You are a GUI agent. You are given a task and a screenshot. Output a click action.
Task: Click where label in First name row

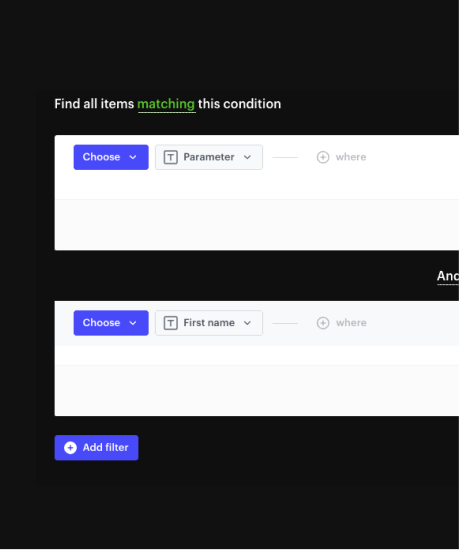tap(351, 323)
